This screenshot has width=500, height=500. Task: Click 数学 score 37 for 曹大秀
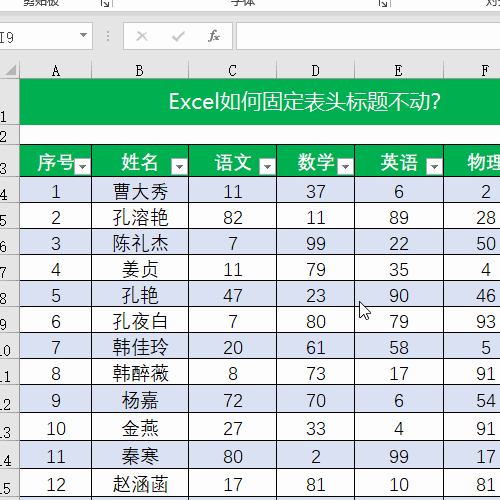tap(316, 190)
